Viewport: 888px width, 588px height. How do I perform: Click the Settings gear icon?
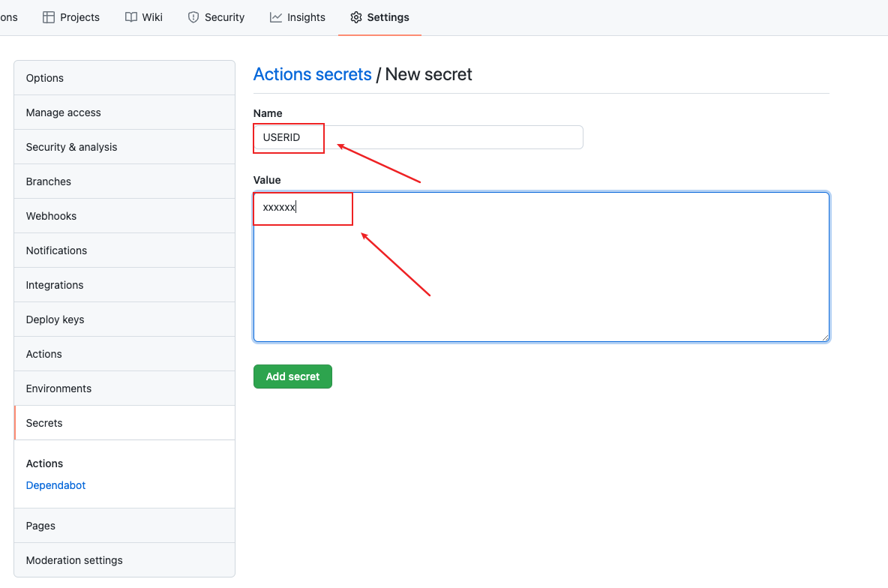356,17
